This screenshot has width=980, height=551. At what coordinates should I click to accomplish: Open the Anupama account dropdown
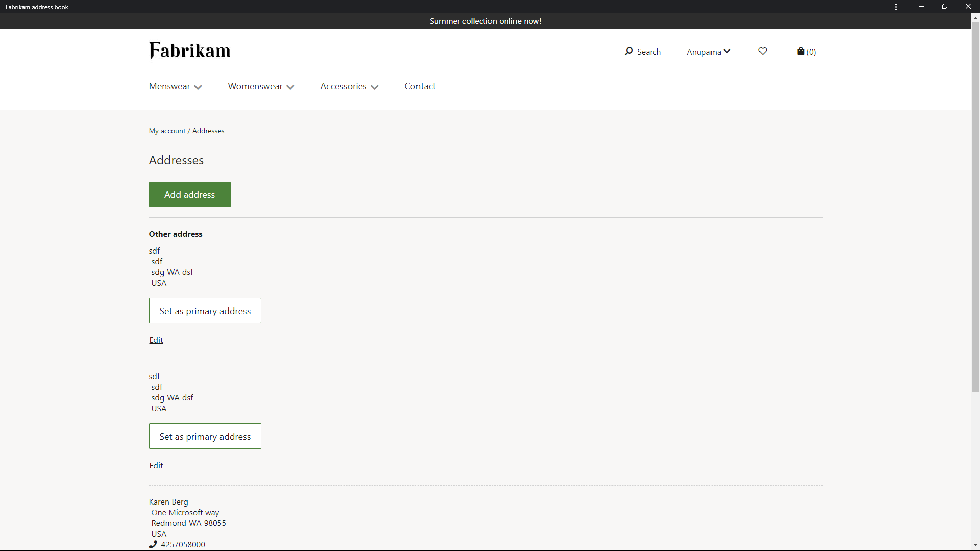709,51
